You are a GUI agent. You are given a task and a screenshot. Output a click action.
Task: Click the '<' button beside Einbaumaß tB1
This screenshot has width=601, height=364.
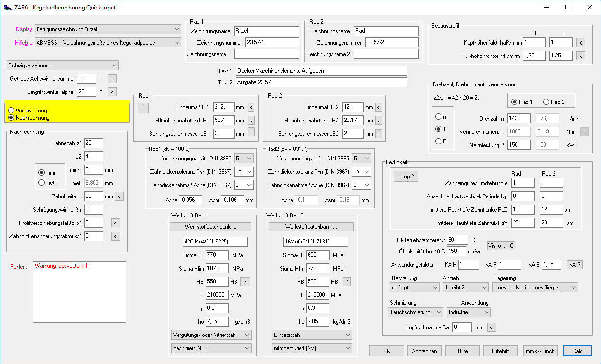point(251,107)
